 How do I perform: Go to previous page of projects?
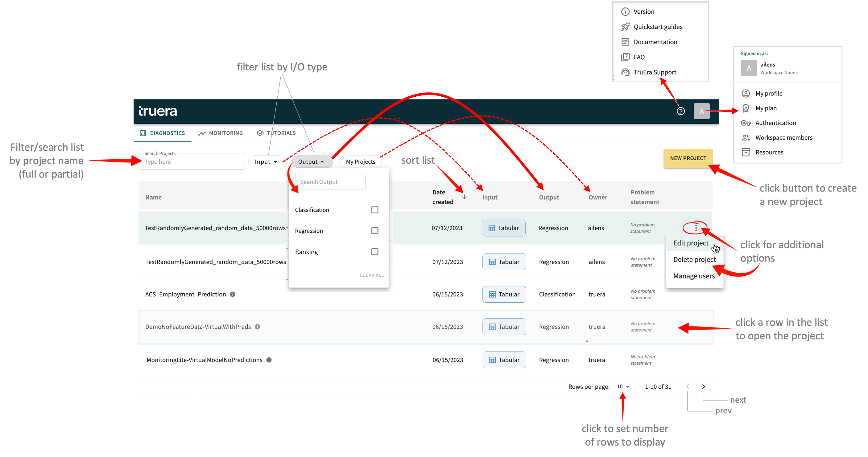tap(687, 387)
